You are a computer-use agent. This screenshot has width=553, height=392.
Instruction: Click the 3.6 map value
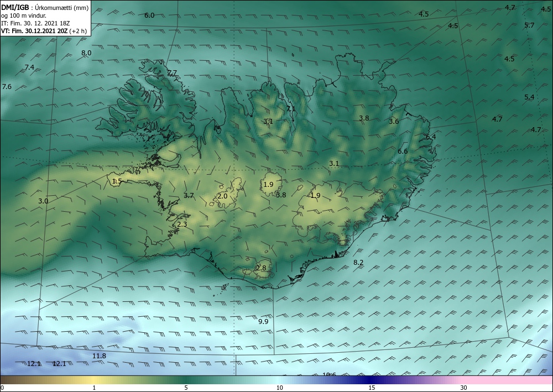394,121
